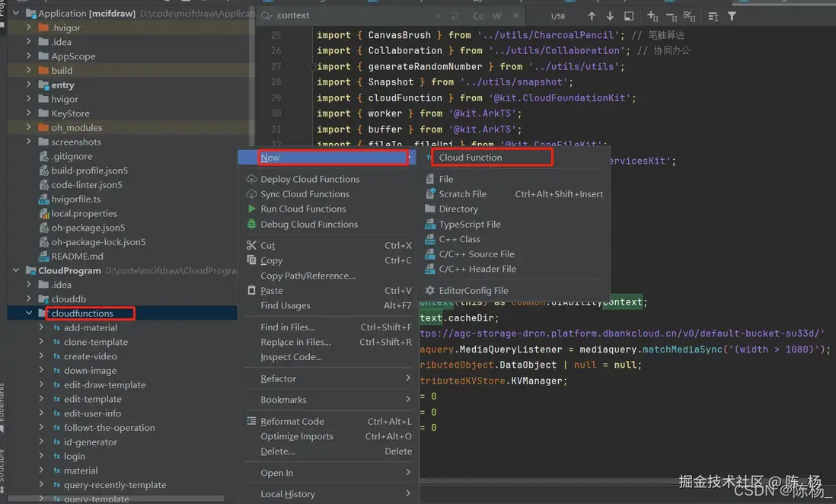Click Optimize Imports menu entry
This screenshot has height=504, width=836.
[328, 436]
